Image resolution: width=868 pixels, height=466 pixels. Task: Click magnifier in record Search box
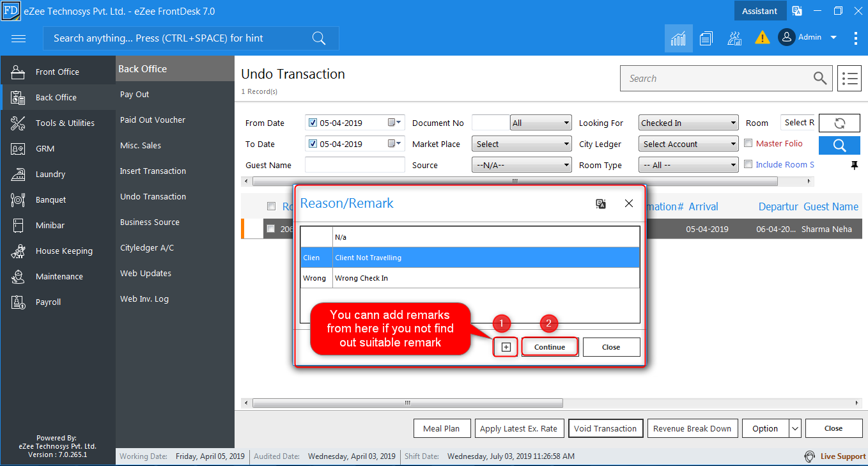pyautogui.click(x=820, y=78)
